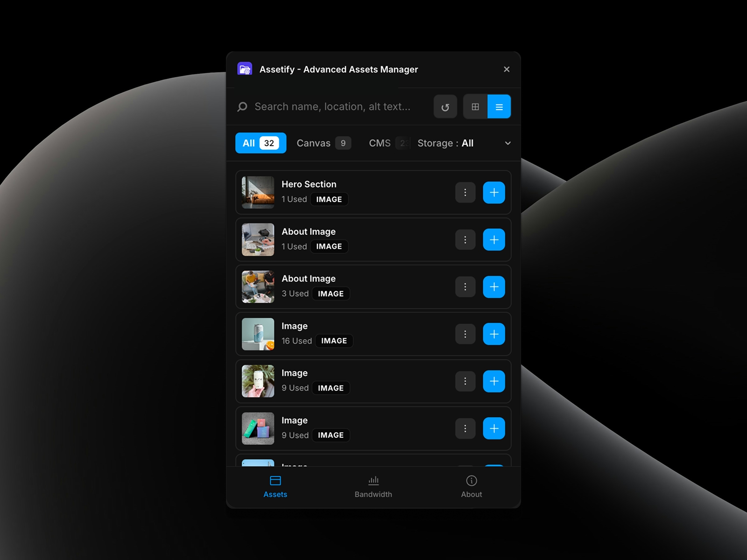Add the Hero Section asset with plus button
Screen dimensions: 747x560
pyautogui.click(x=493, y=192)
